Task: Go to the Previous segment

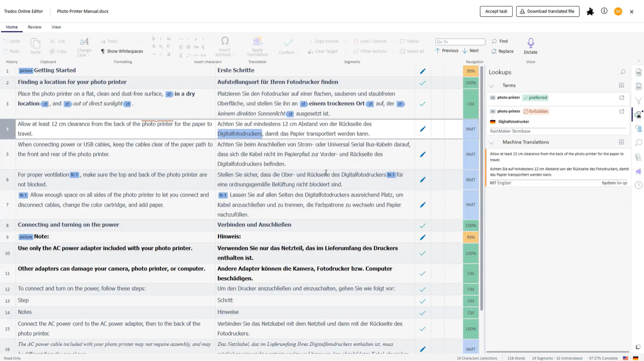Action: [x=447, y=51]
